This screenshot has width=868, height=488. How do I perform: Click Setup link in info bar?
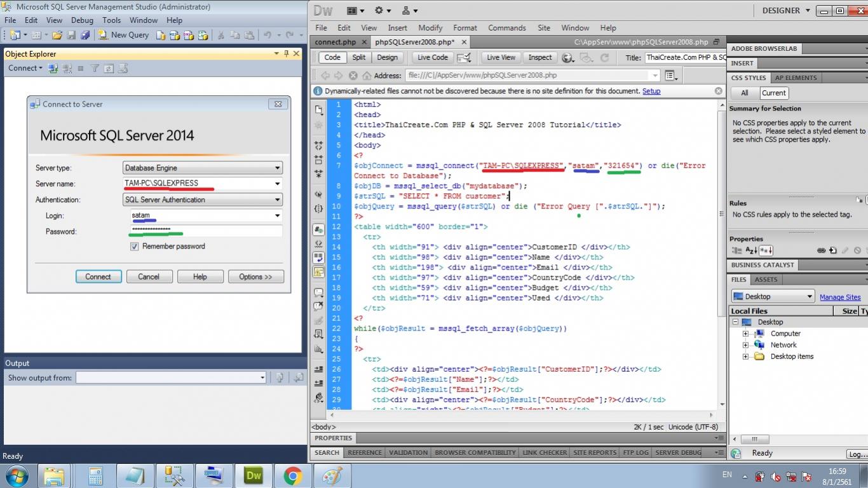click(x=651, y=91)
